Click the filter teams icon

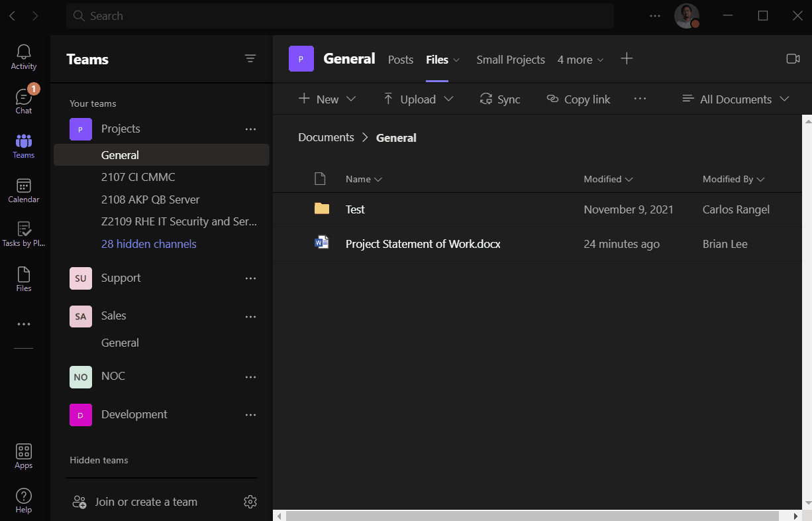coord(250,59)
